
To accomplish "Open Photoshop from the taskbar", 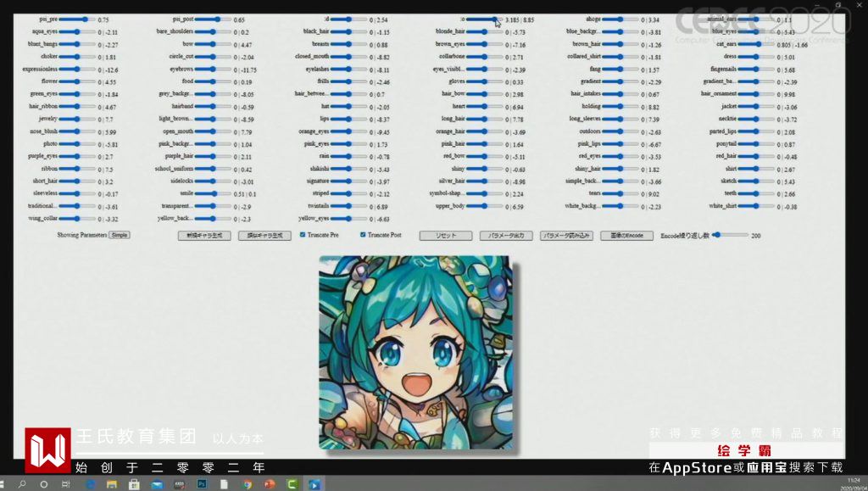I will pos(202,484).
